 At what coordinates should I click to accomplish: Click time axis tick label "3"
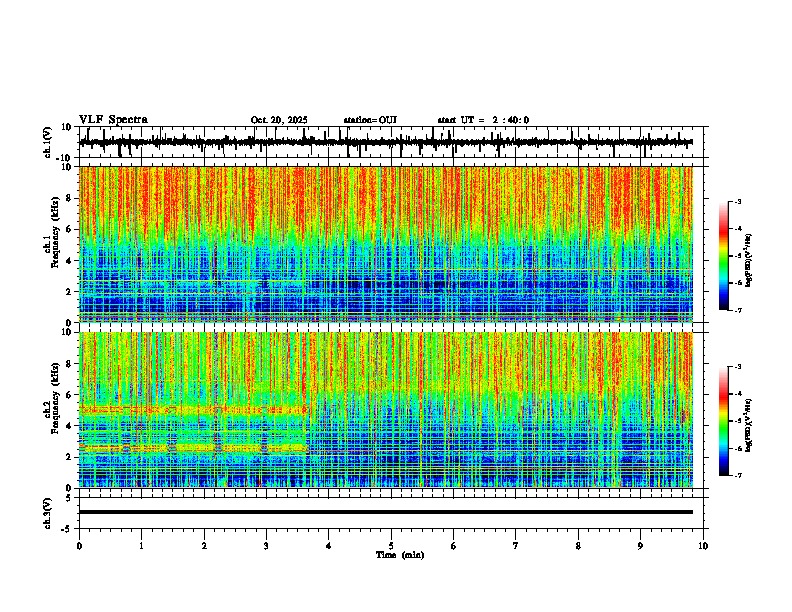pyautogui.click(x=266, y=546)
